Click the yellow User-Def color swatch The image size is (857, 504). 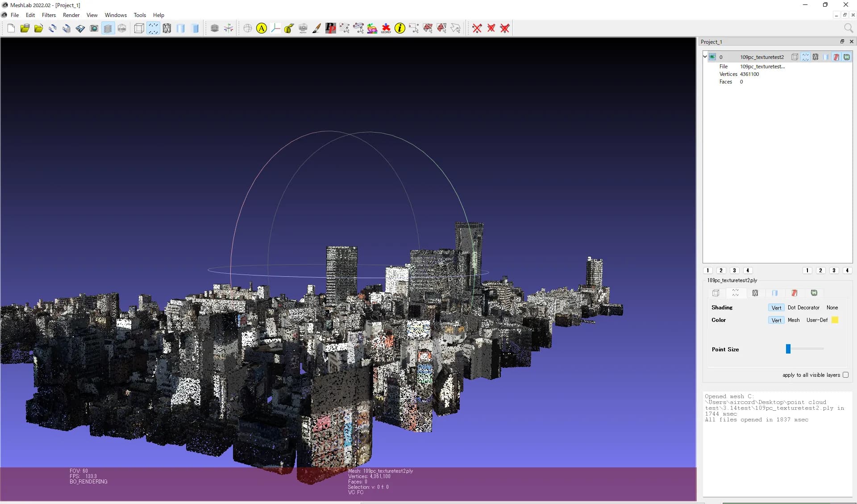(x=835, y=320)
